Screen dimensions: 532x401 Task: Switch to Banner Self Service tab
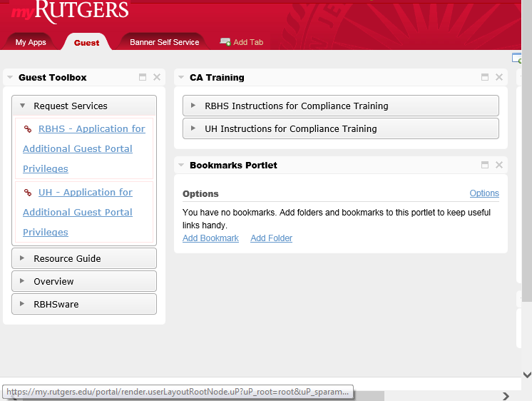[165, 42]
